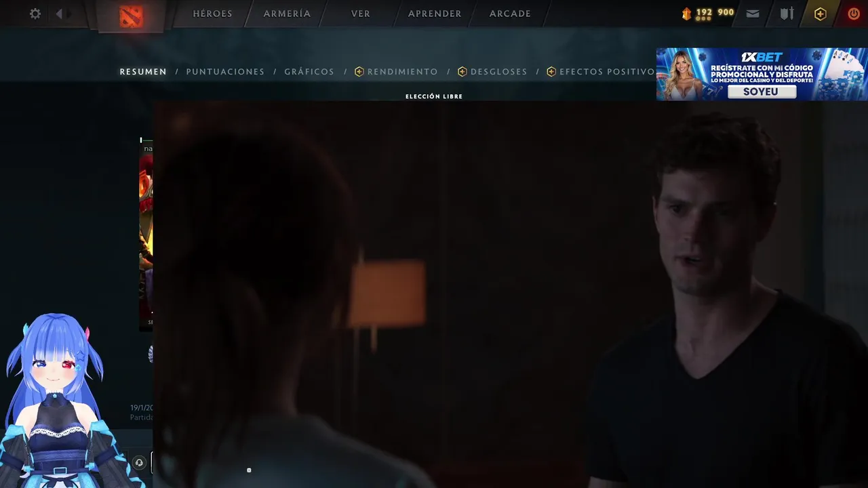Open the mail envelope inbox
868x488 pixels.
pos(753,14)
